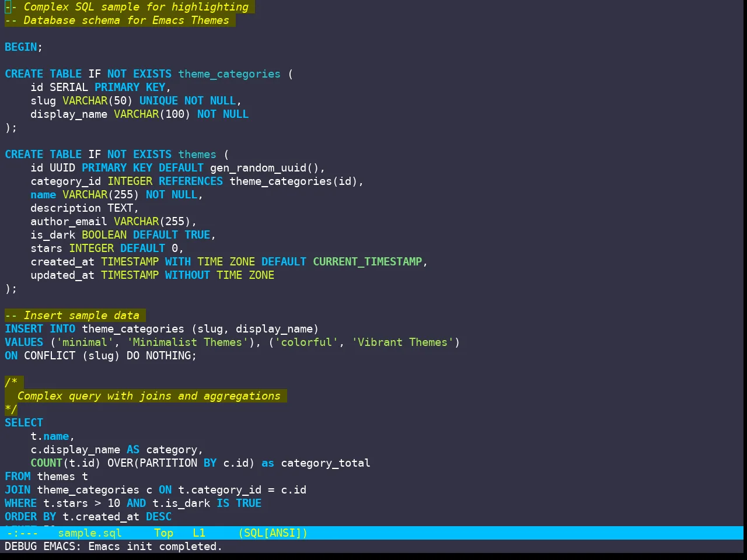Click the echo area message 'Emacs init completed.'

point(155,547)
